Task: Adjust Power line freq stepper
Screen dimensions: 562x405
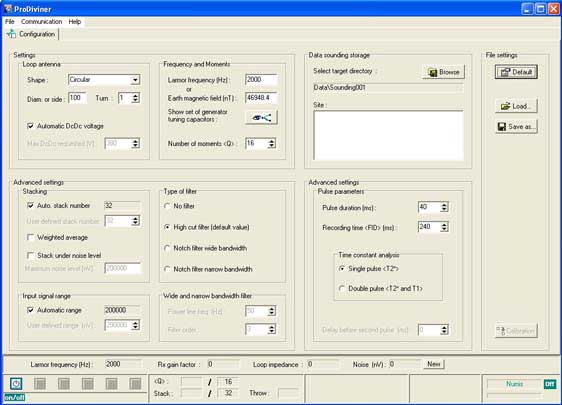Action: [x=272, y=311]
